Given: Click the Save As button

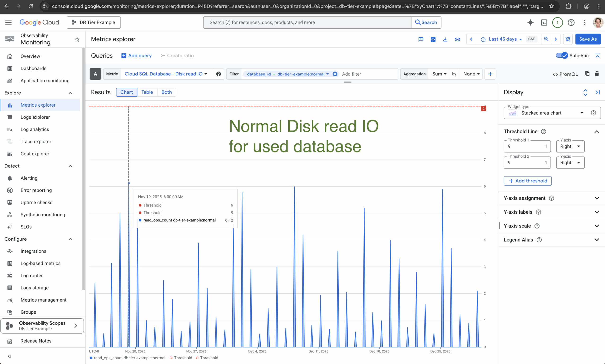Looking at the screenshot, I should click(x=588, y=39).
